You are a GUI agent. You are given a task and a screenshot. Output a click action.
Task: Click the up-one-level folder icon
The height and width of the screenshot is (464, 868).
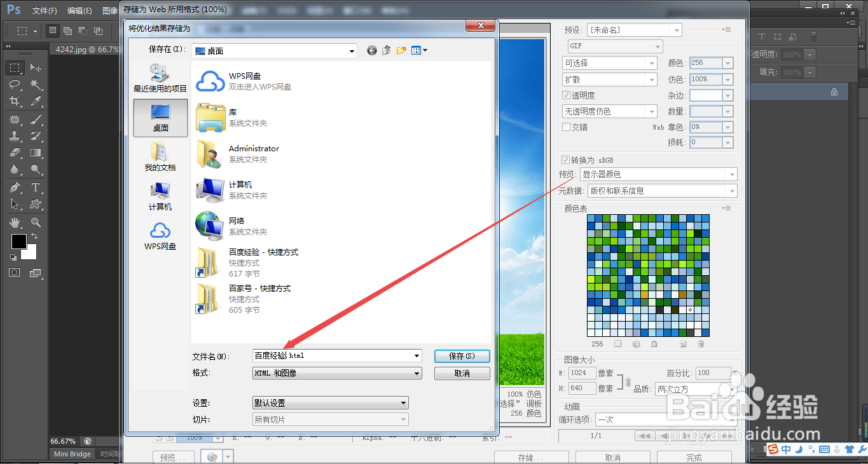click(386, 51)
